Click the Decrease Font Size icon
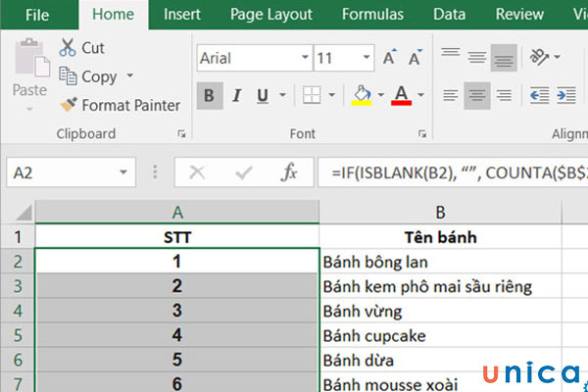This screenshot has height=392, width=588. (x=417, y=58)
